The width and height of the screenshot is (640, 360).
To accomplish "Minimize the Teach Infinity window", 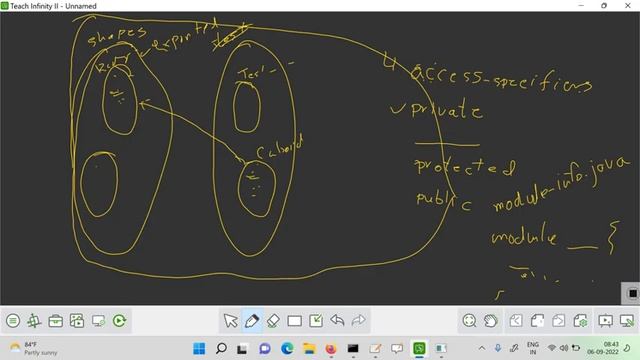I will click(x=581, y=6).
